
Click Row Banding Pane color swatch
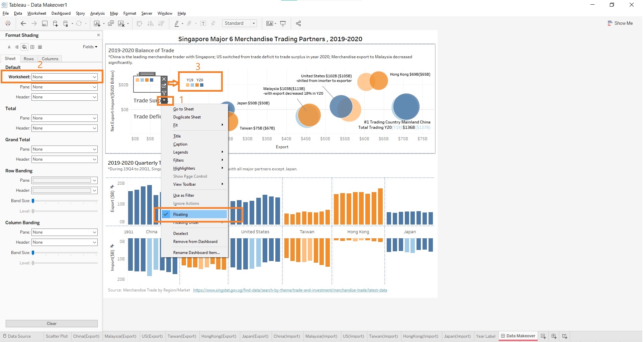(x=62, y=180)
